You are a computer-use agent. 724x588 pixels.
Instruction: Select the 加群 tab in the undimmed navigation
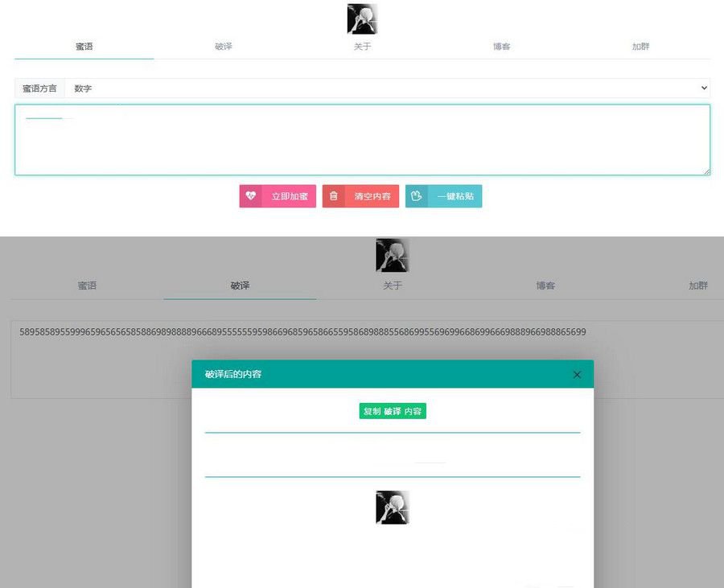[x=640, y=47]
